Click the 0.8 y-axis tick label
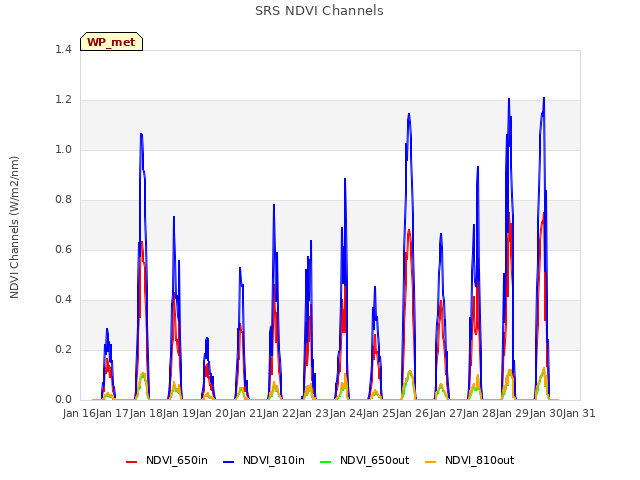 [x=63, y=200]
